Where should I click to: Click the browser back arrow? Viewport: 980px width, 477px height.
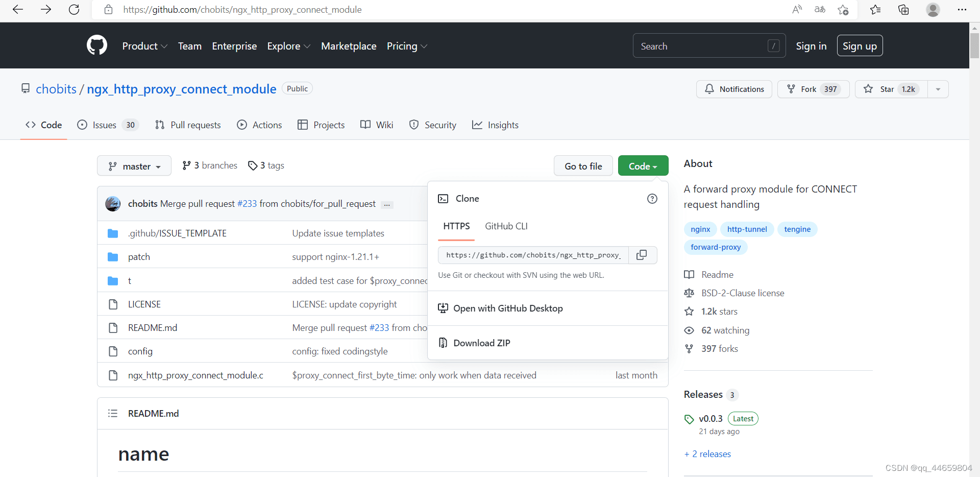click(18, 10)
